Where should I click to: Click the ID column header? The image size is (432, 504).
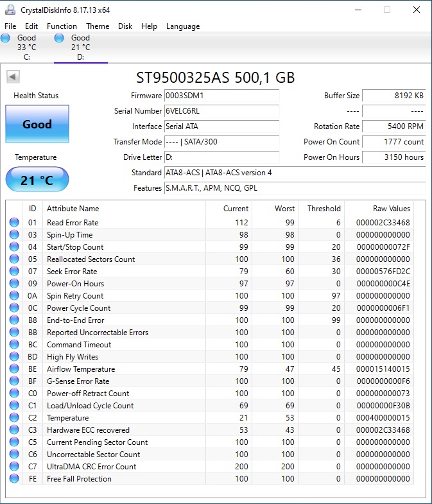33,209
